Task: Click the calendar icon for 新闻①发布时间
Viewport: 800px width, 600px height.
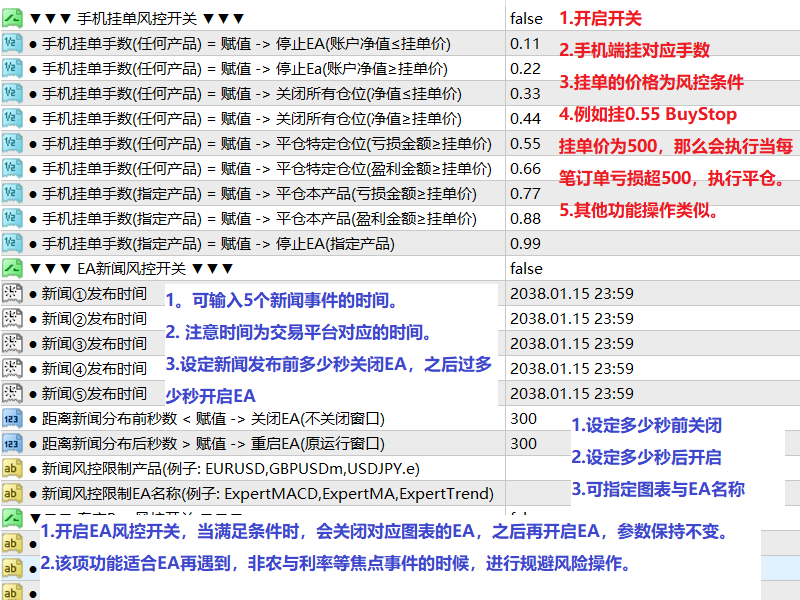Action: (14, 293)
